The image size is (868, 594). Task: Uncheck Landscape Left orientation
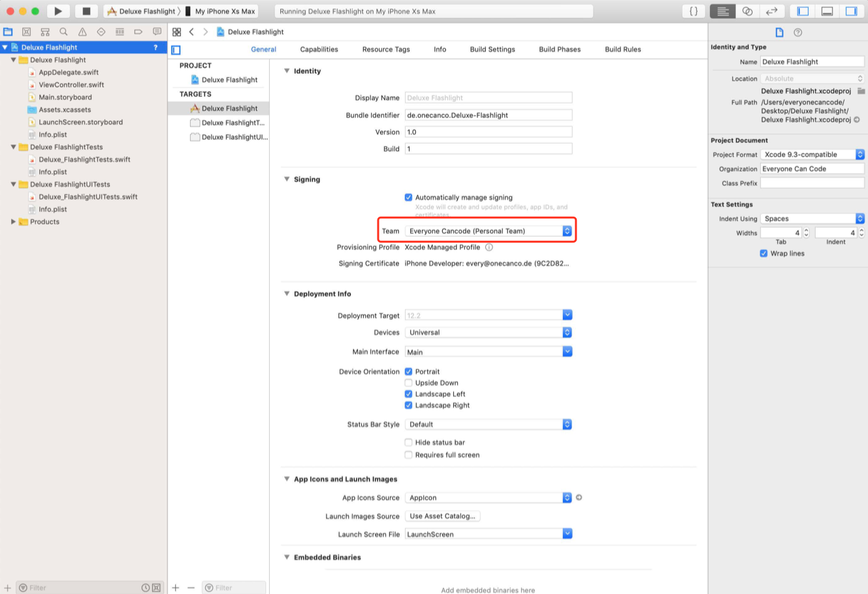pos(408,394)
